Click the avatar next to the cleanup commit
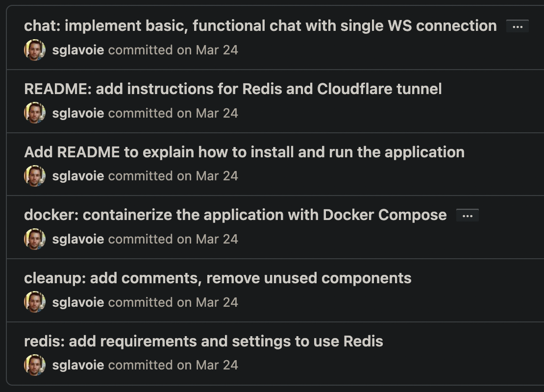This screenshot has height=392, width=544. click(33, 302)
